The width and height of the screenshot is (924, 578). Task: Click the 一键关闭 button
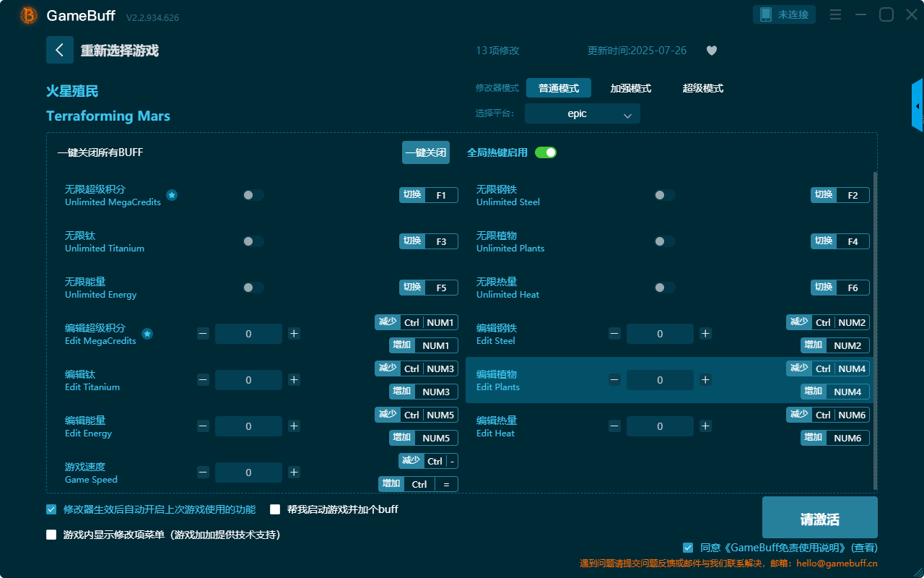426,152
